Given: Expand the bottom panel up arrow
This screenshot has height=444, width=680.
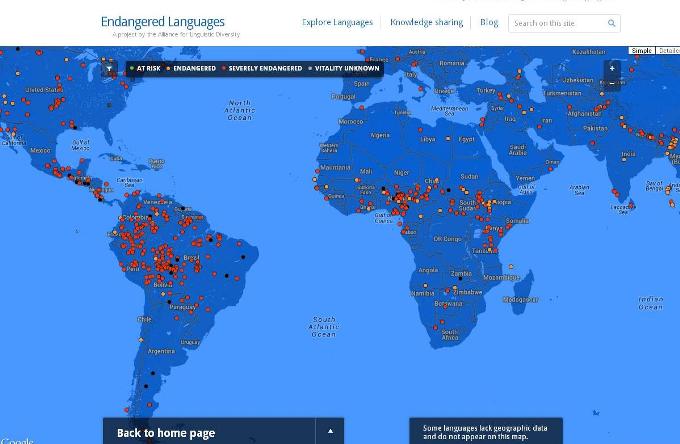Looking at the screenshot, I should coord(330,431).
